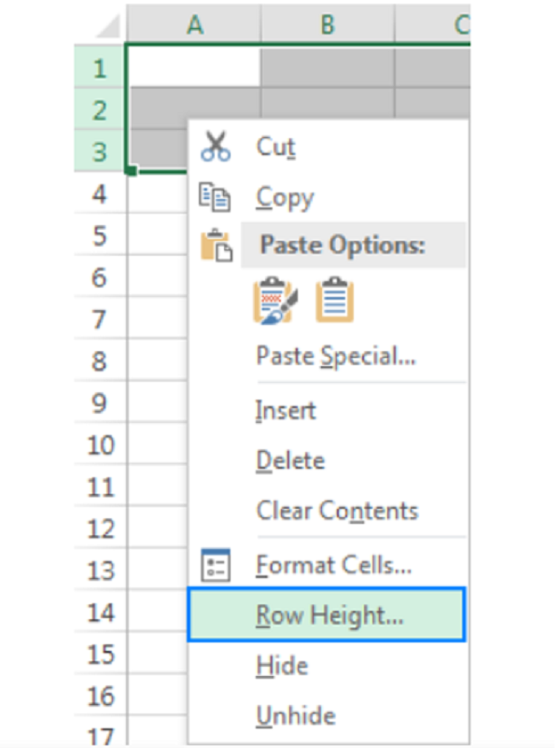Choose Delete in the context menu
The width and height of the screenshot is (560, 748).
tap(289, 460)
